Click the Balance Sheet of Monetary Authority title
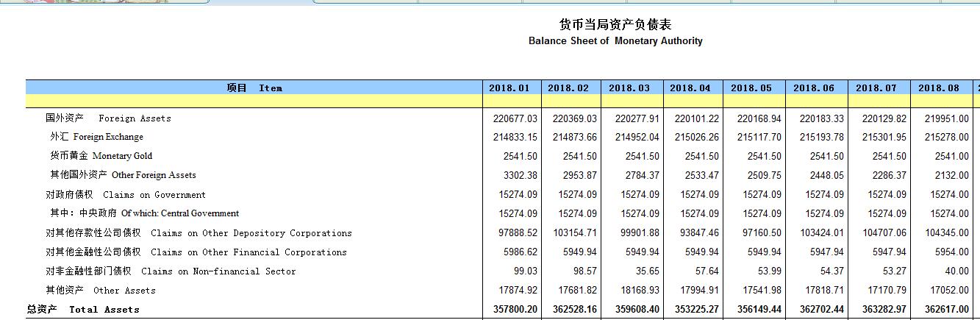The image size is (980, 320). point(615,41)
